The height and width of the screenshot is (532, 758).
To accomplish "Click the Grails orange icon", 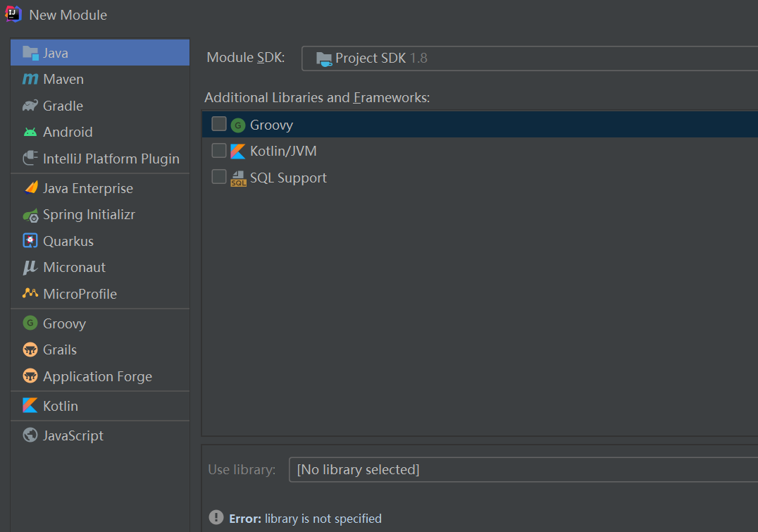I will tap(30, 349).
